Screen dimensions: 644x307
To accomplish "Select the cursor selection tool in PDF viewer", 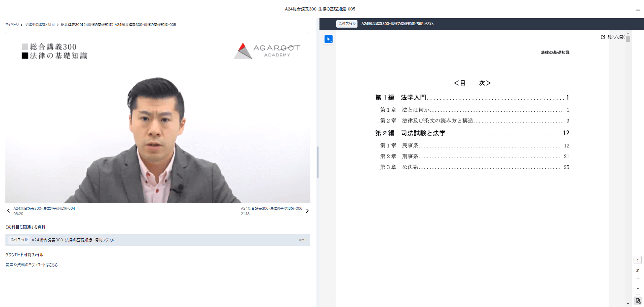I will (x=328, y=39).
